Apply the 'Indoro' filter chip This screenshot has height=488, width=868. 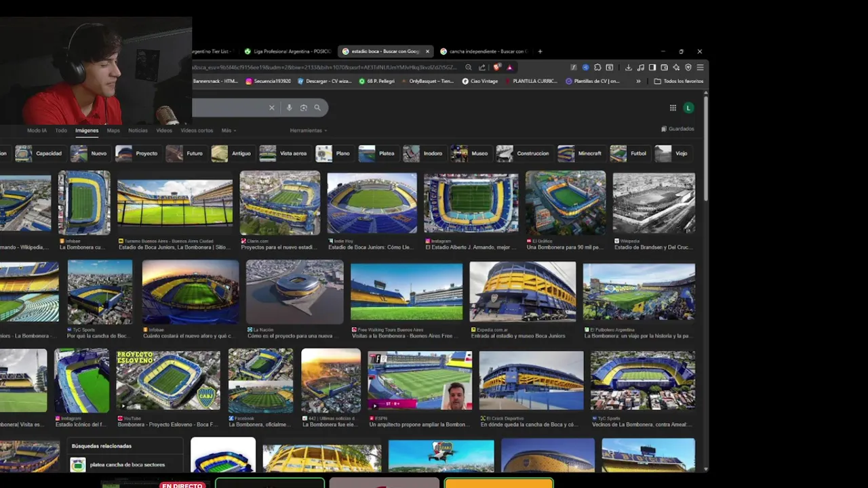(x=423, y=154)
